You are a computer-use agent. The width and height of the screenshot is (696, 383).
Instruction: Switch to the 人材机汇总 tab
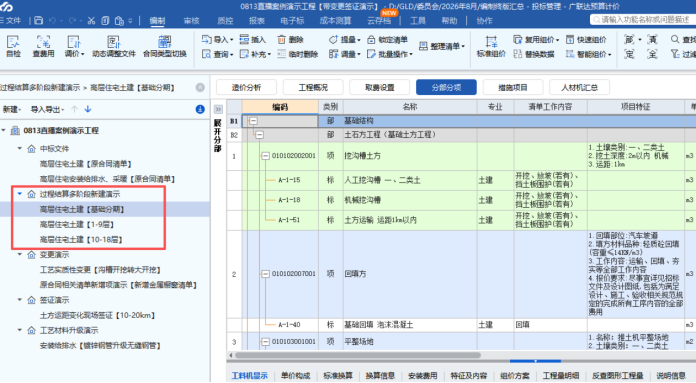tap(579, 87)
